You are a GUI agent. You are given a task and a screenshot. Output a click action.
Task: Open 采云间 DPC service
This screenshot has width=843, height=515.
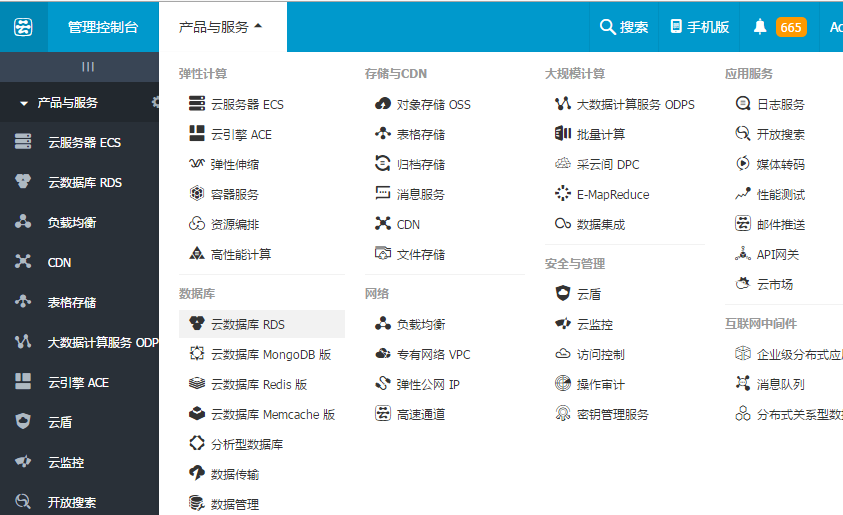(x=608, y=164)
